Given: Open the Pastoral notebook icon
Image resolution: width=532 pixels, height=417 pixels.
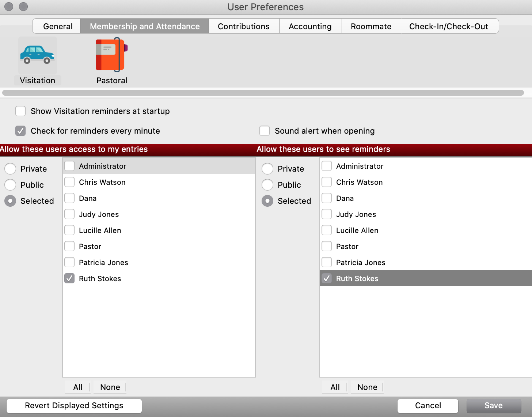Looking at the screenshot, I should point(112,56).
